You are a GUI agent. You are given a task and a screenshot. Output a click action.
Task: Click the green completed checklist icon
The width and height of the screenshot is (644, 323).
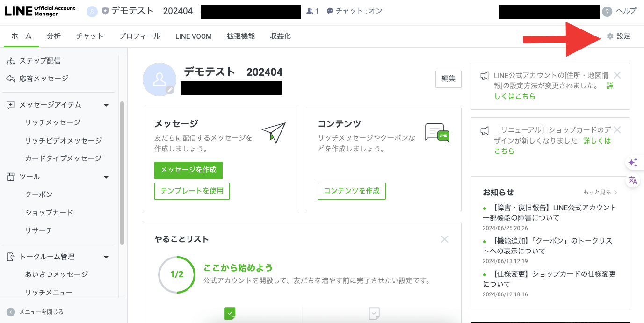[230, 313]
